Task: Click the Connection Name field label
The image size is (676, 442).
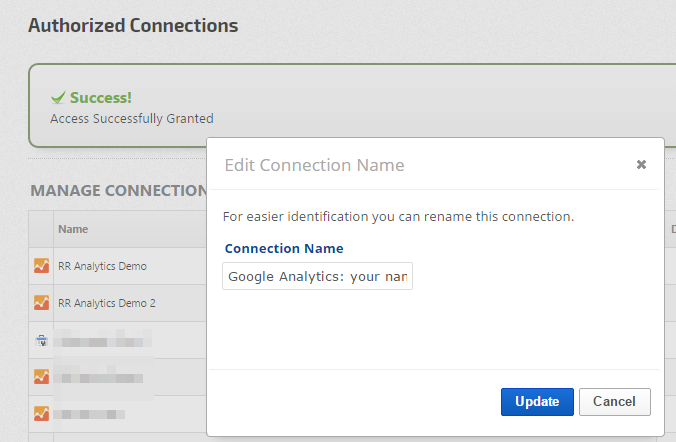Action: click(284, 248)
